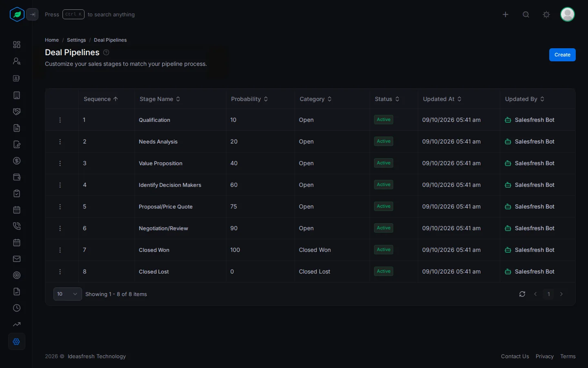The height and width of the screenshot is (368, 588).
Task: Click the help icon beside Deal Pipelines
Action: pos(106,52)
